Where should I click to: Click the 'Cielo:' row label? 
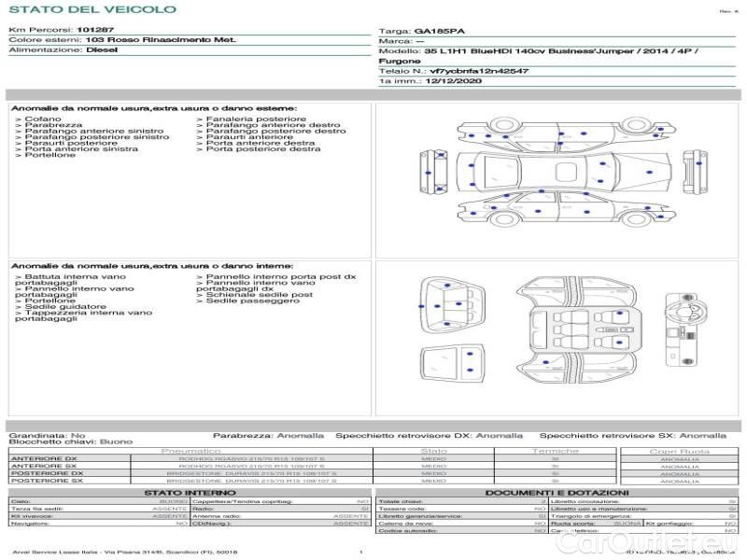tap(21, 501)
